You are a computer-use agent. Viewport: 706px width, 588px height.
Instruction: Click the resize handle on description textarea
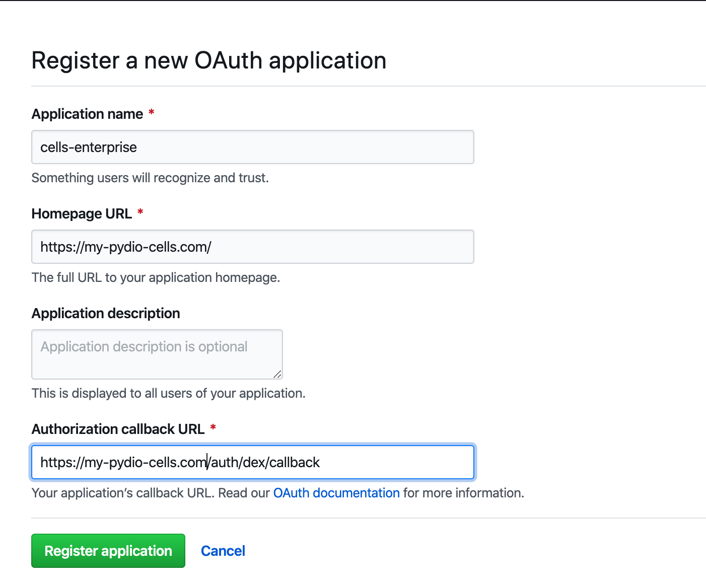point(277,374)
